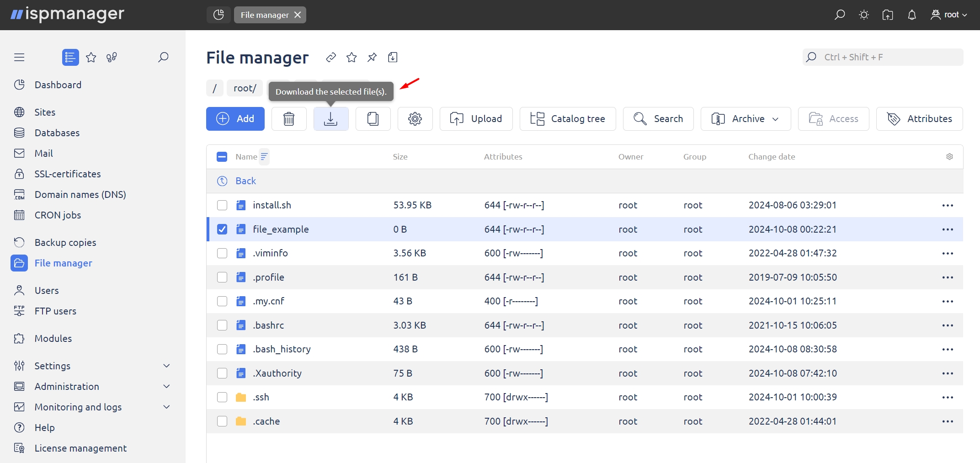
Task: Sort by Name column sort icon
Action: (x=264, y=157)
